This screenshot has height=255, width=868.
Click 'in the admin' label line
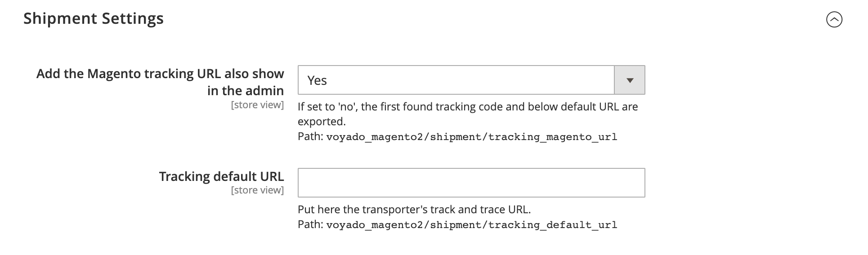click(245, 91)
